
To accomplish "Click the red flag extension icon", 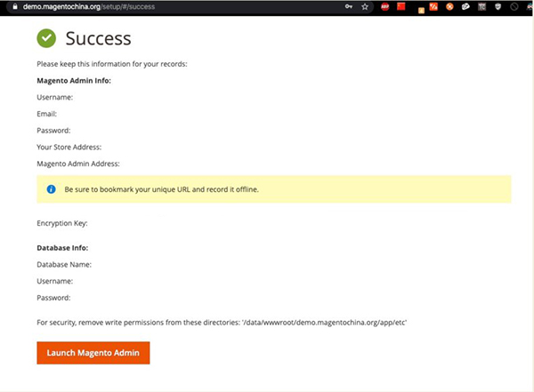I will coord(401,6).
